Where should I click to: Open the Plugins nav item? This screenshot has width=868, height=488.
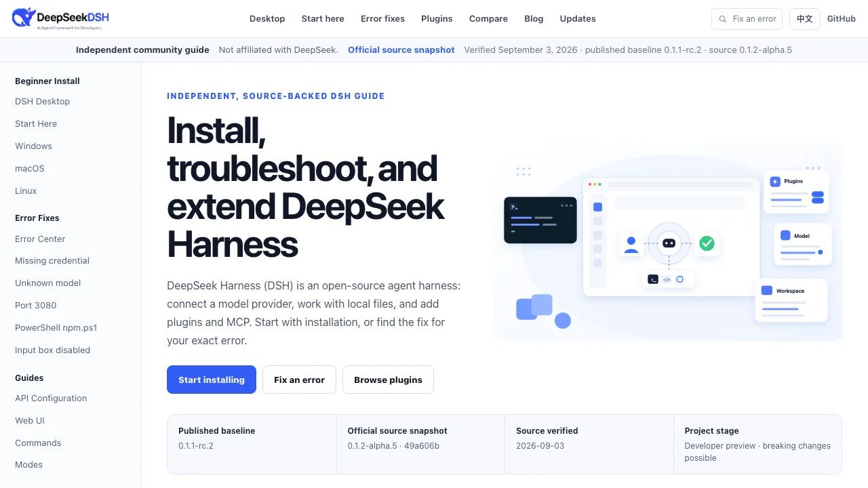pyautogui.click(x=437, y=19)
